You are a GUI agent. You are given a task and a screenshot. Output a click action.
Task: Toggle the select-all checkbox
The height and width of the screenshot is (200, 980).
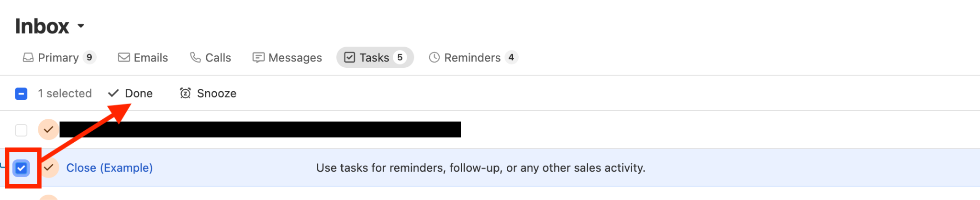click(21, 94)
